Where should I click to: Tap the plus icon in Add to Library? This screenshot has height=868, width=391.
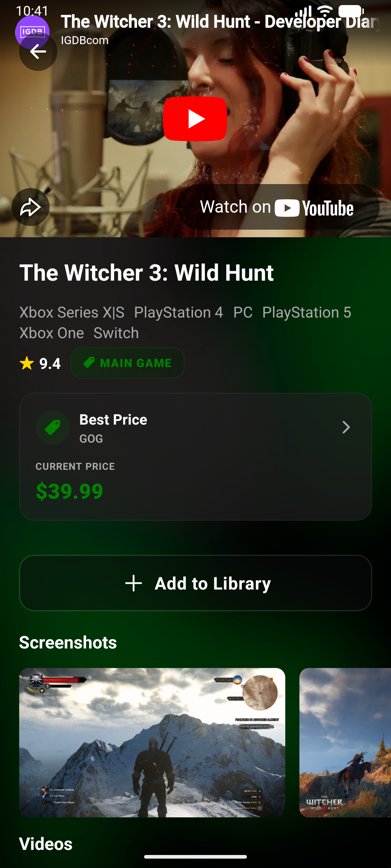134,583
